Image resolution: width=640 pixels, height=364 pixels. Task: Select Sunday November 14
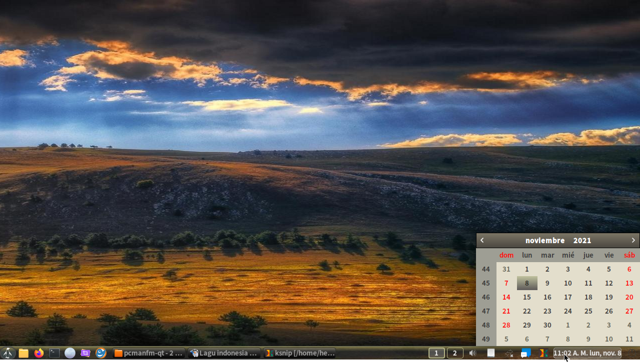pyautogui.click(x=506, y=297)
